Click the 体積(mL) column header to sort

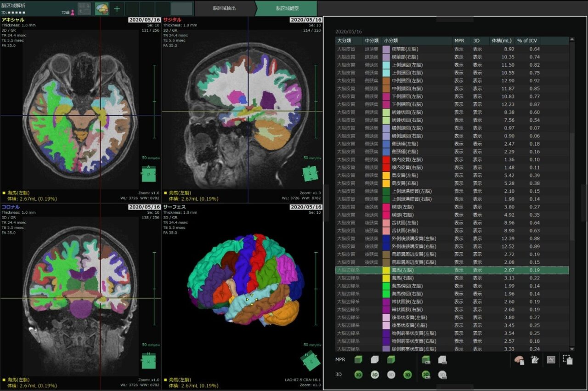501,41
